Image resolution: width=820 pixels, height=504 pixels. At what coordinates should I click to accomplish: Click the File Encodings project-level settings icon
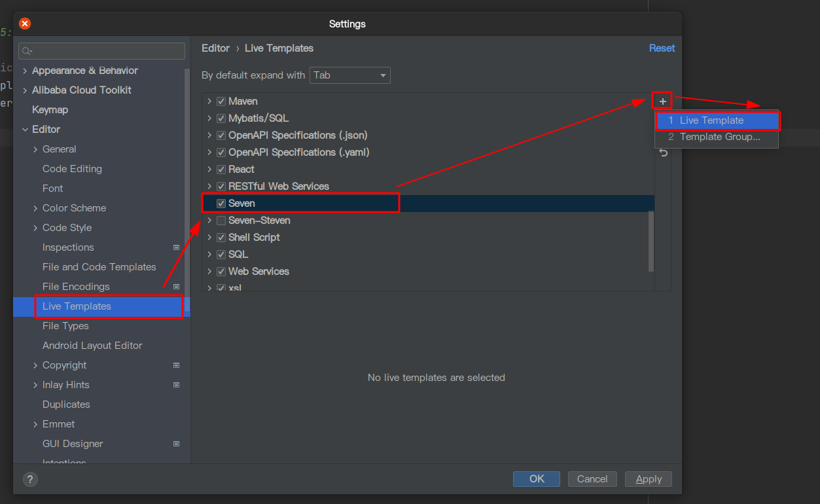click(x=176, y=287)
